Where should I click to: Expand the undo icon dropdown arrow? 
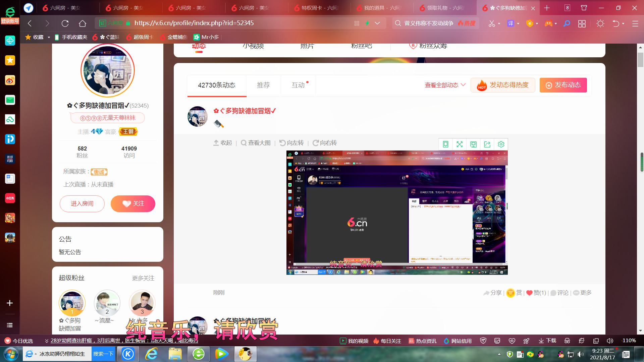(x=623, y=24)
